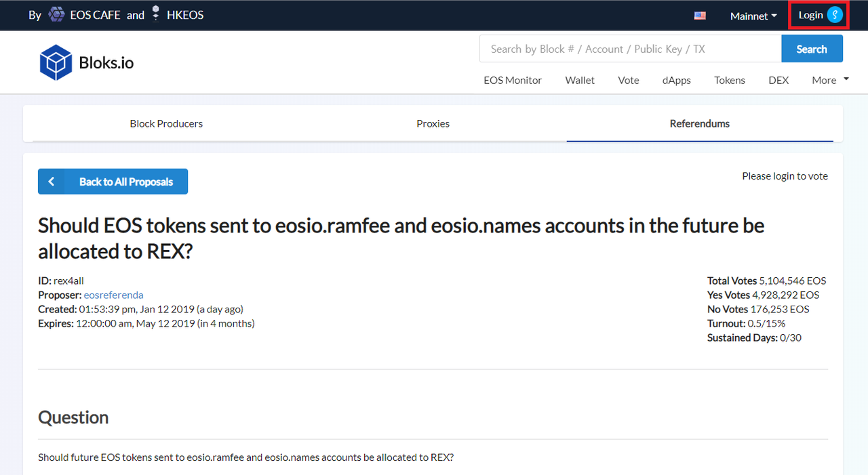Open the dApps menu item
The width and height of the screenshot is (868, 475).
point(676,80)
